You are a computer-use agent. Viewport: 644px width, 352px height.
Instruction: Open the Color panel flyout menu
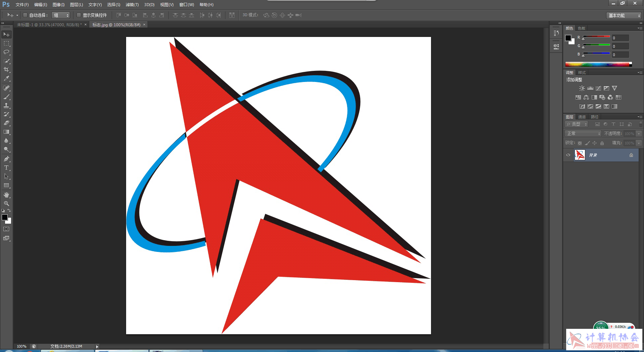(640, 28)
